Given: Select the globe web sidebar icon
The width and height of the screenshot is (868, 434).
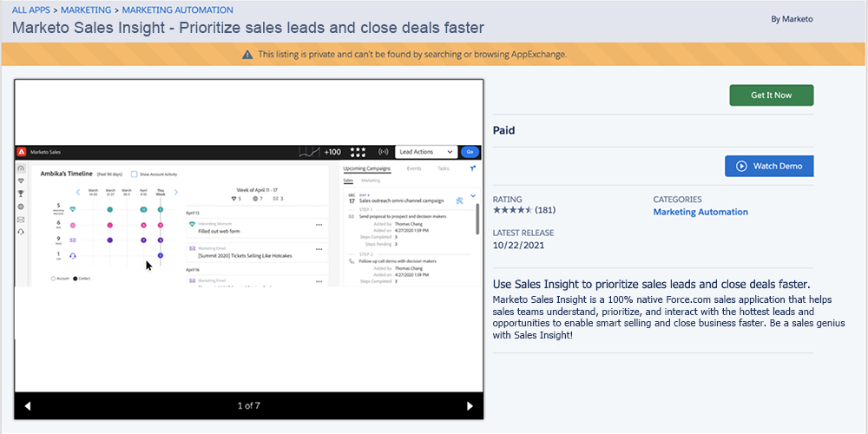Looking at the screenshot, I should coord(21,207).
